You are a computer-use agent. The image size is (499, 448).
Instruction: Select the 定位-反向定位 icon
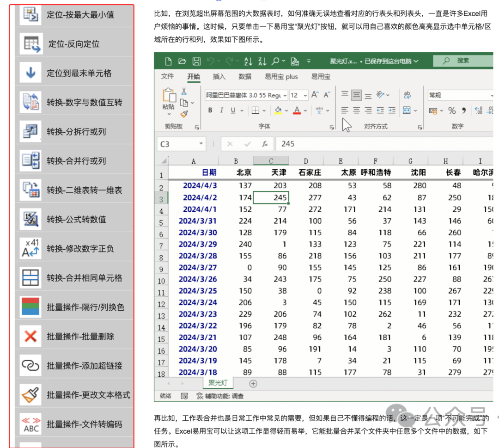(31, 43)
